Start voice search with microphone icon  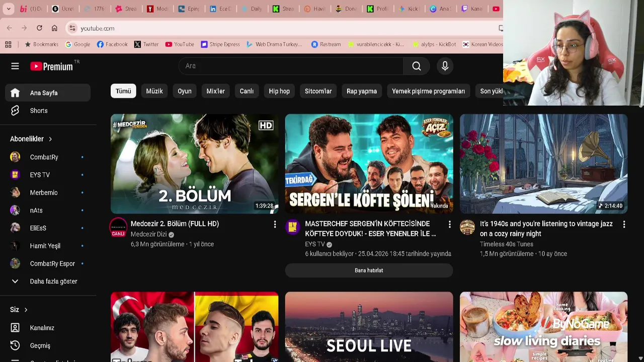[445, 66]
